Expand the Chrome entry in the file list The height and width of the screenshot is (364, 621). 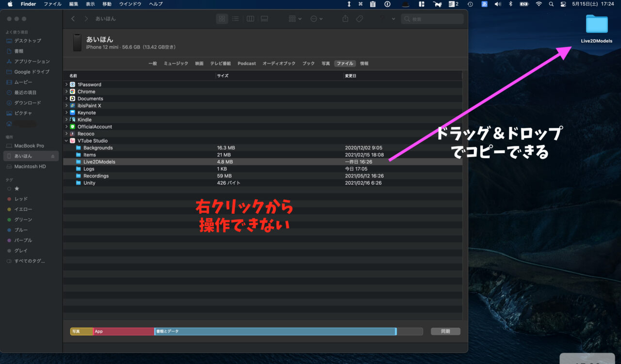click(66, 91)
